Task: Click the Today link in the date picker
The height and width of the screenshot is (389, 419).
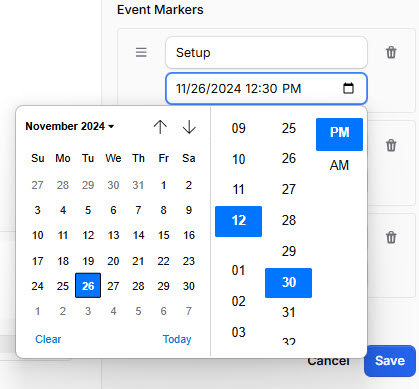Action: (177, 339)
